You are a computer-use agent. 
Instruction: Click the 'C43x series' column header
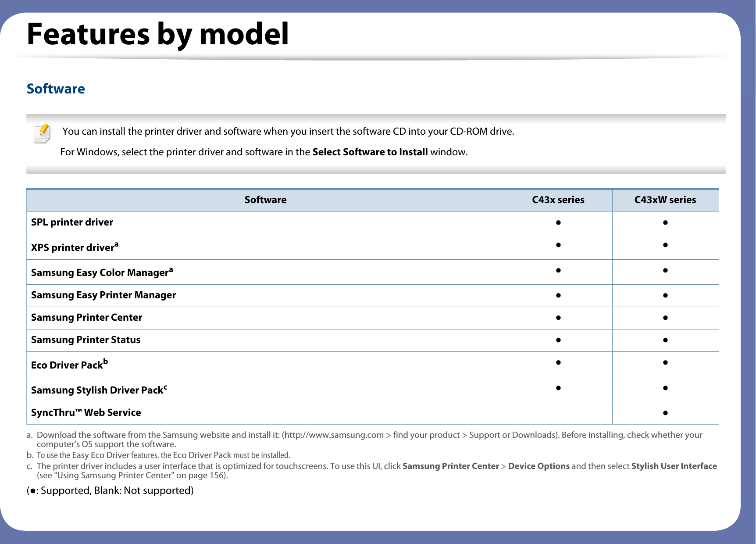pos(558,200)
